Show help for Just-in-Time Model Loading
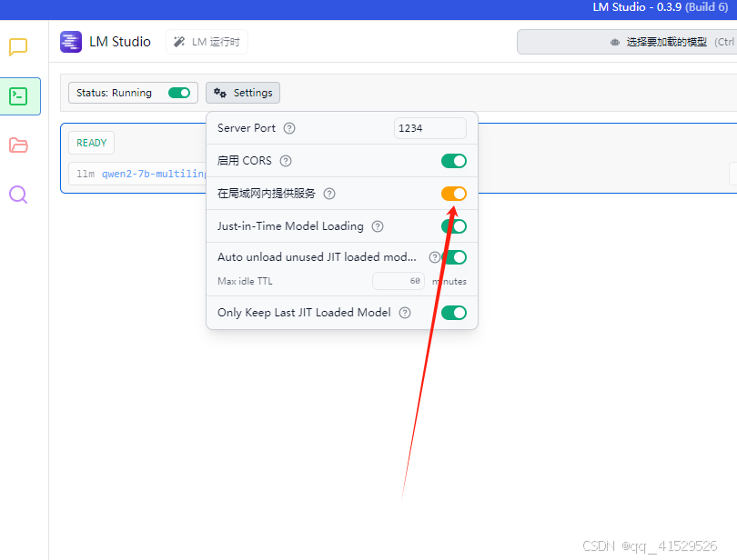Image resolution: width=737 pixels, height=560 pixels. pos(378,226)
